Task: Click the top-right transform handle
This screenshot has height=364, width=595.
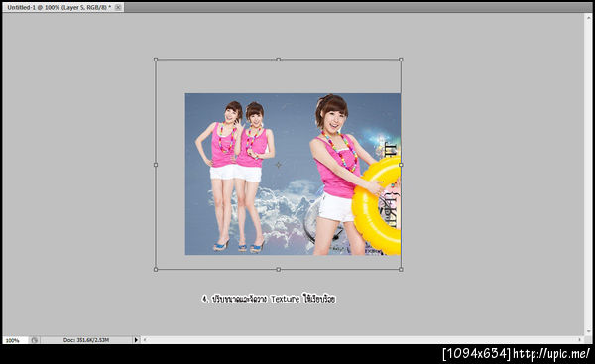Action: pos(401,60)
